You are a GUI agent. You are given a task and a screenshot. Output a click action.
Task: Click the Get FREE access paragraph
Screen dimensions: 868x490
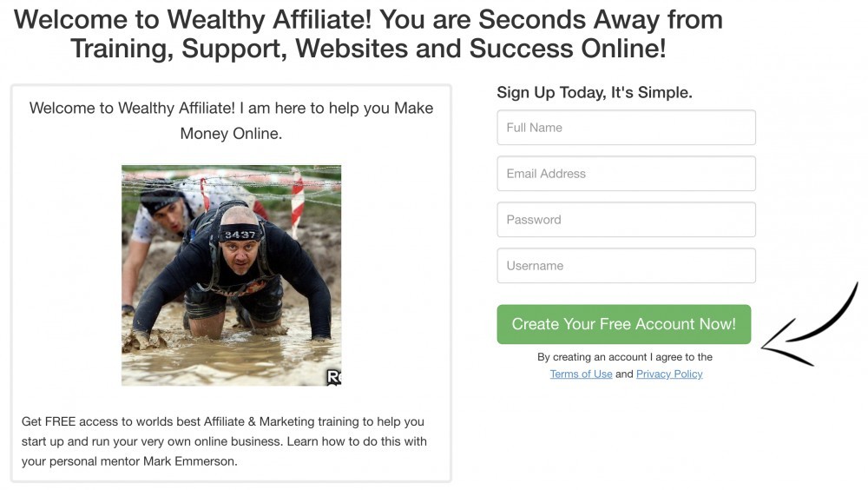(224, 441)
